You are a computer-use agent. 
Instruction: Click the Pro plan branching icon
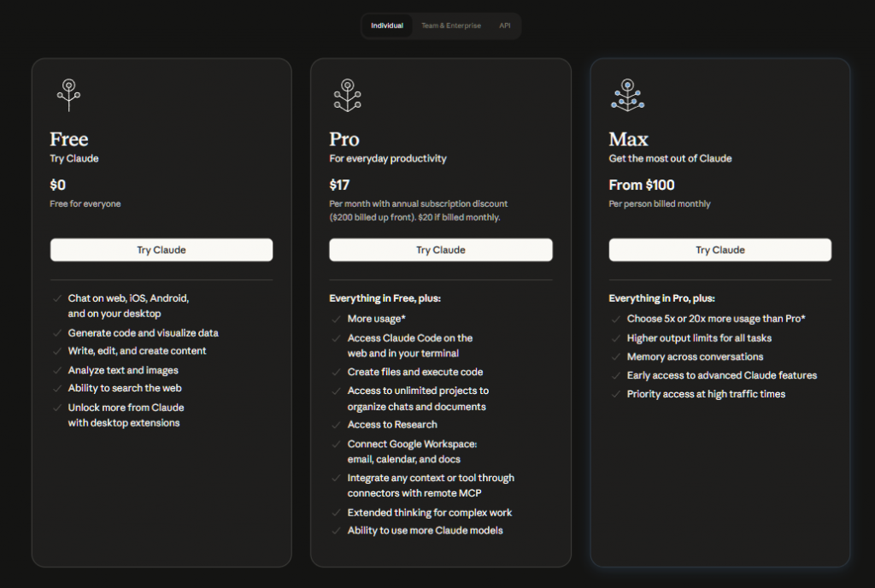pos(347,95)
